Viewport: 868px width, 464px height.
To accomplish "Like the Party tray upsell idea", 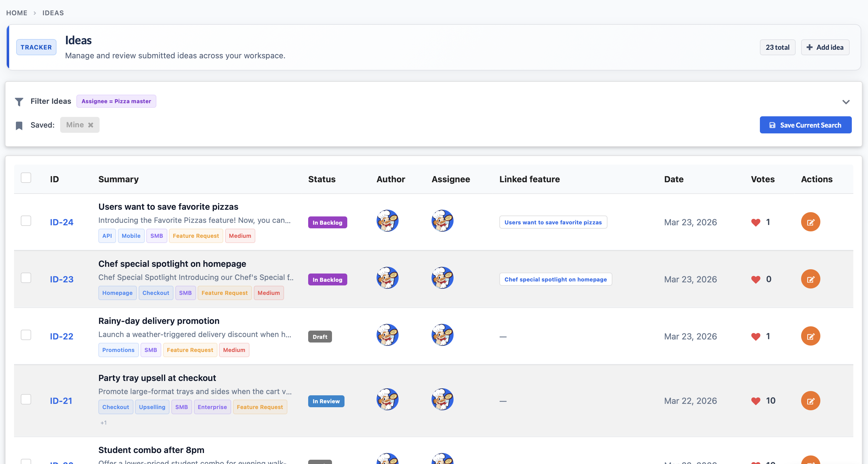I will (756, 401).
